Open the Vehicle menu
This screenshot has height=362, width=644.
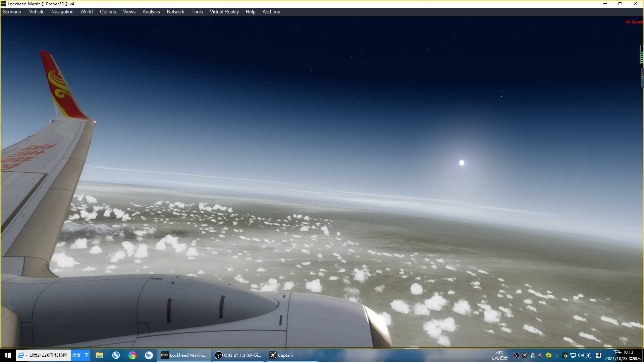point(37,12)
